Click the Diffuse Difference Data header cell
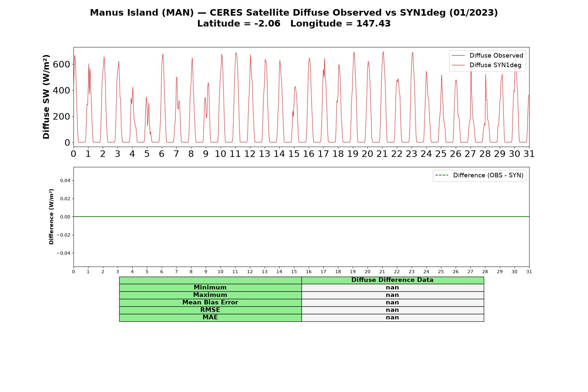The width and height of the screenshot is (588, 392). [x=393, y=280]
